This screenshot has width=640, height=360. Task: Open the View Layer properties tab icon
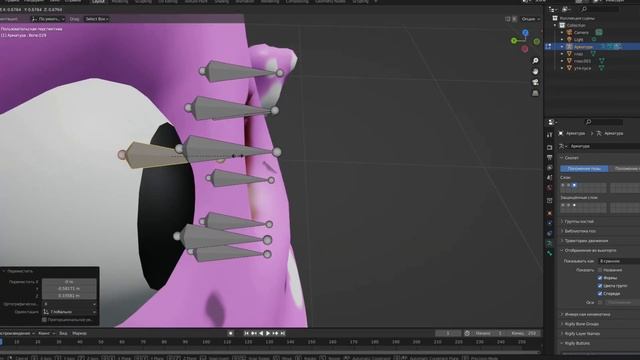click(549, 168)
